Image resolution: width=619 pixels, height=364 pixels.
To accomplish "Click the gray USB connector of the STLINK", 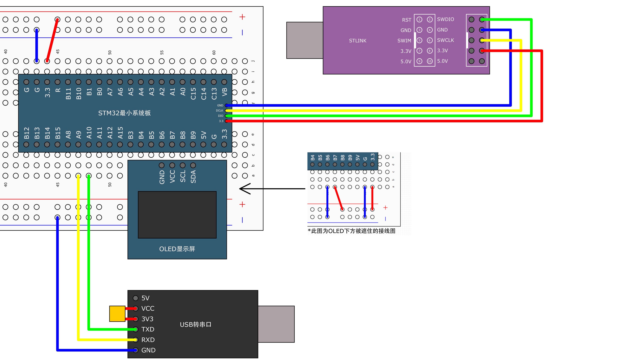I will click(x=305, y=40).
